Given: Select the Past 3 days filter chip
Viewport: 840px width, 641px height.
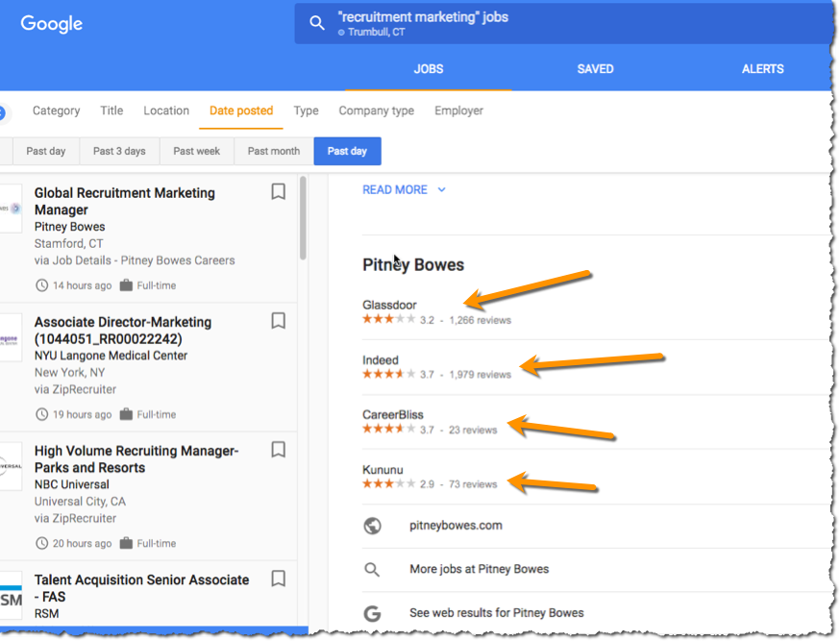Looking at the screenshot, I should coord(119,151).
